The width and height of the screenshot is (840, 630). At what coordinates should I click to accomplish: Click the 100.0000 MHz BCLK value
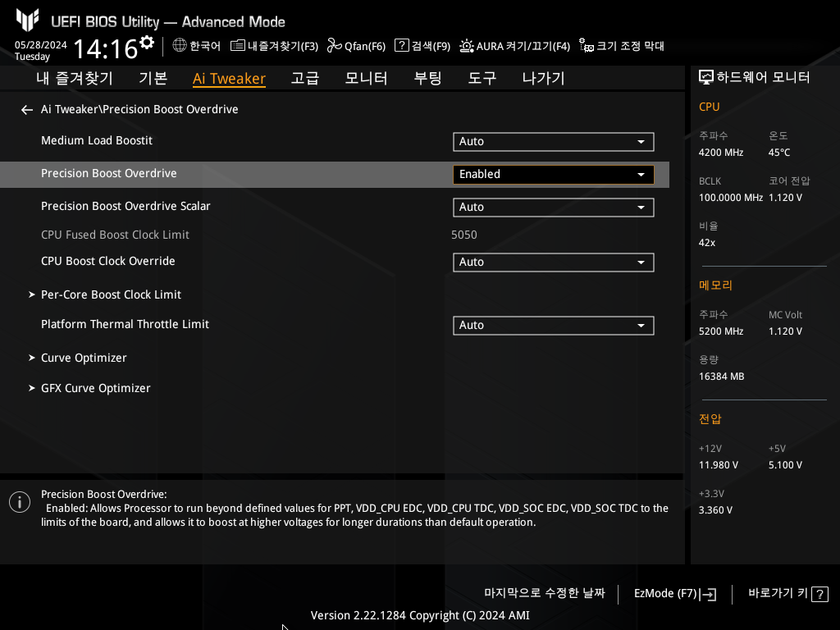(731, 198)
